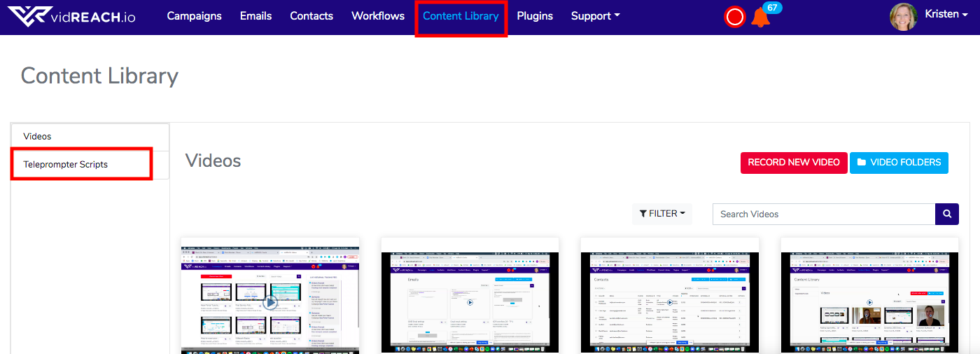Open the Filter dropdown
980x354 pixels.
(x=661, y=214)
